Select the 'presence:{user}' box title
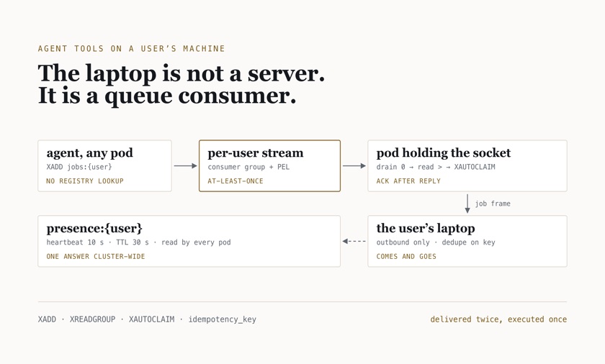This screenshot has width=605, height=364. coord(94,229)
